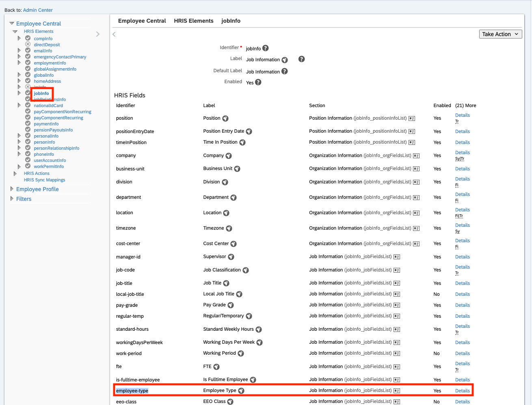The height and width of the screenshot is (405, 532).
Task: Click status check icon beside paymentInfo
Action: [28, 123]
